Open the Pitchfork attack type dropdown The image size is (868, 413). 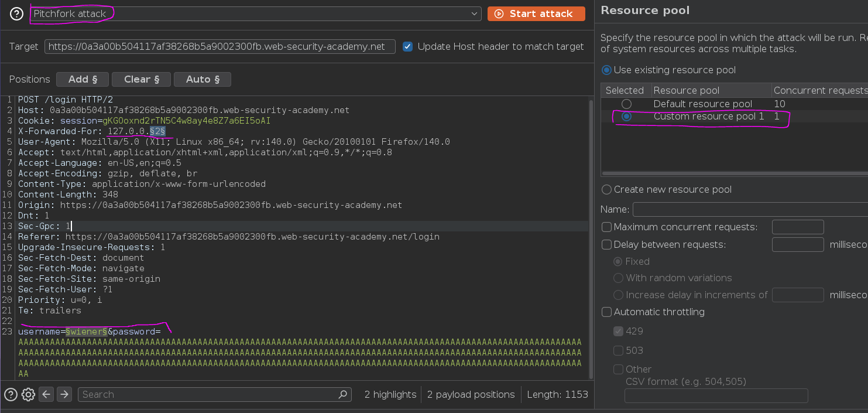tap(256, 13)
